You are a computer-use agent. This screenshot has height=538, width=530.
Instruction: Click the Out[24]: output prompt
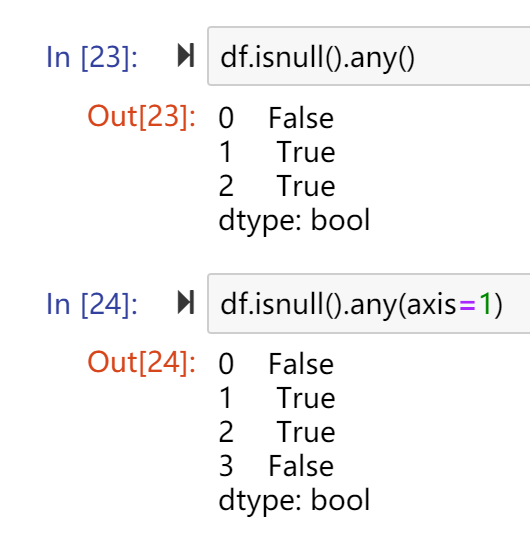(x=141, y=362)
